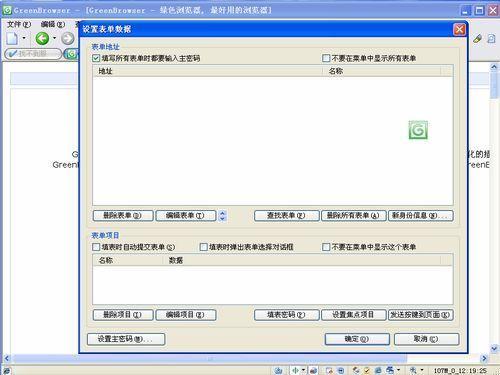Enable 不要在菜单中显示所有表单 checkbox
The image size is (500, 375).
pos(326,58)
